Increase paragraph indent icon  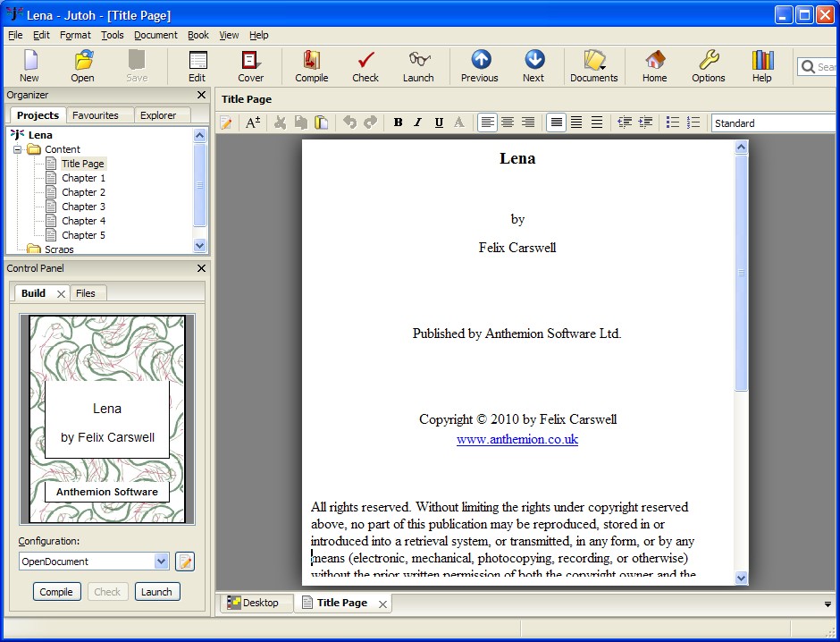[645, 122]
